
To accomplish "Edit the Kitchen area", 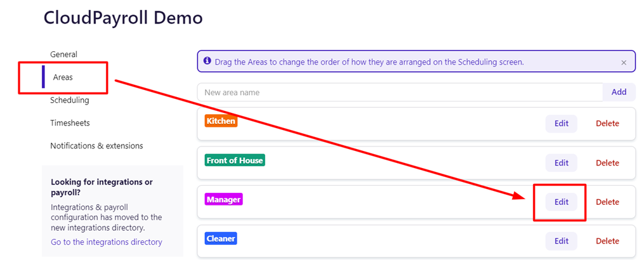I will pos(561,124).
